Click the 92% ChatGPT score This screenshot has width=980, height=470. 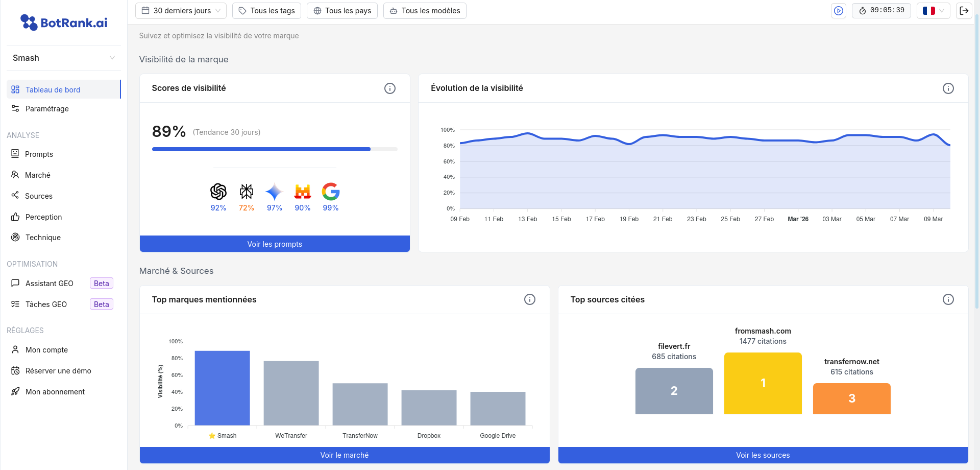point(218,208)
